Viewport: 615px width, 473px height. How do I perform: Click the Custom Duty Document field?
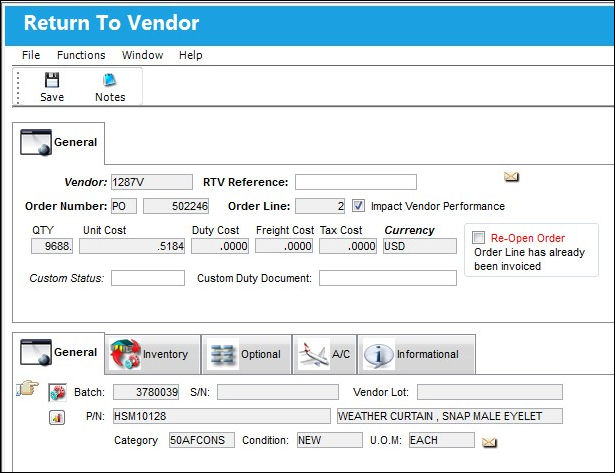pyautogui.click(x=388, y=278)
